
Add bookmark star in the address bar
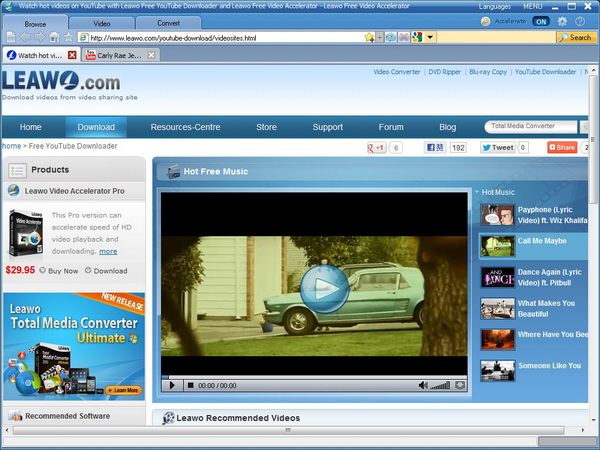369,37
